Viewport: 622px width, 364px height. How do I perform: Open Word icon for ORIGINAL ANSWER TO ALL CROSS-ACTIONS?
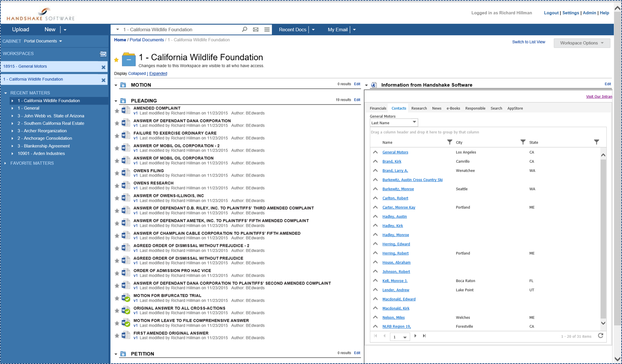click(x=126, y=310)
